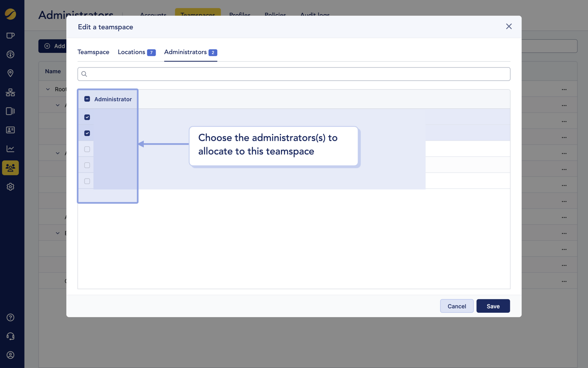Cancel editing the teamspace
588x368 pixels.
(457, 306)
